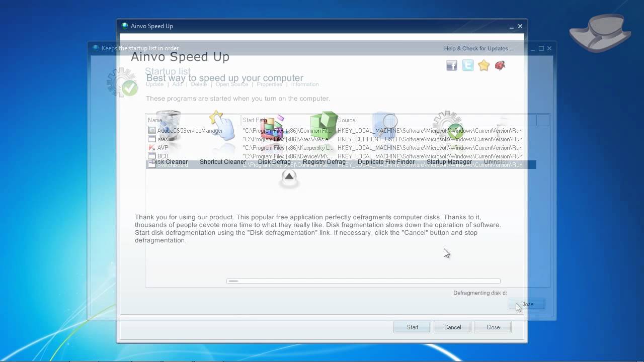
Task: Click the DeviceVM start path cell
Action: [x=288, y=156]
